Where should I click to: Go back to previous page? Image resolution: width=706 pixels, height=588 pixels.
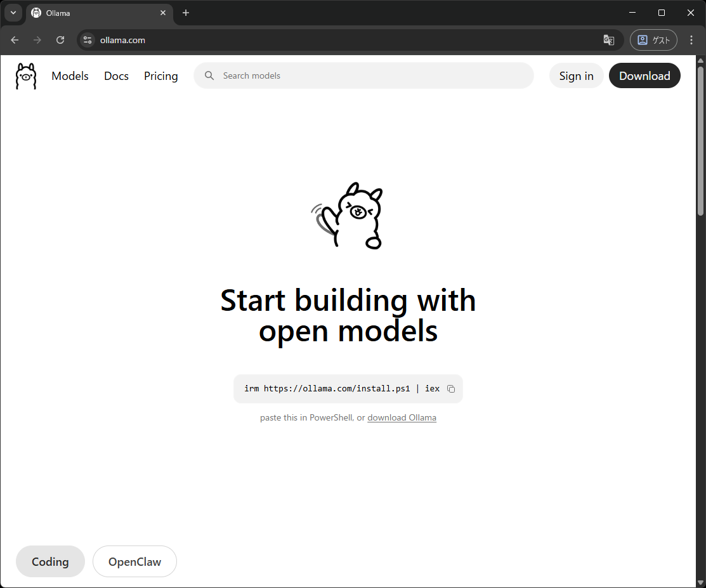coord(15,40)
